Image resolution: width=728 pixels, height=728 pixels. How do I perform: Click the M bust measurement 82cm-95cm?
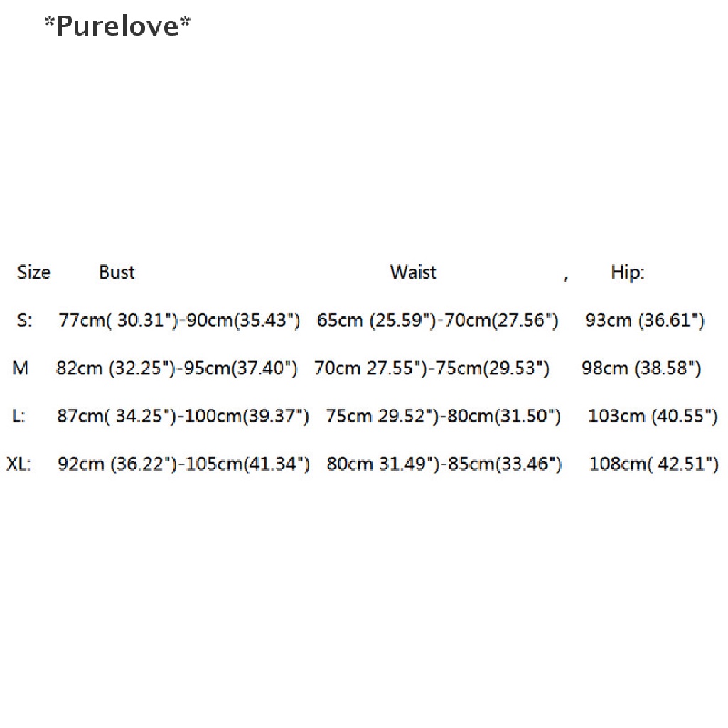pyautogui.click(x=176, y=368)
